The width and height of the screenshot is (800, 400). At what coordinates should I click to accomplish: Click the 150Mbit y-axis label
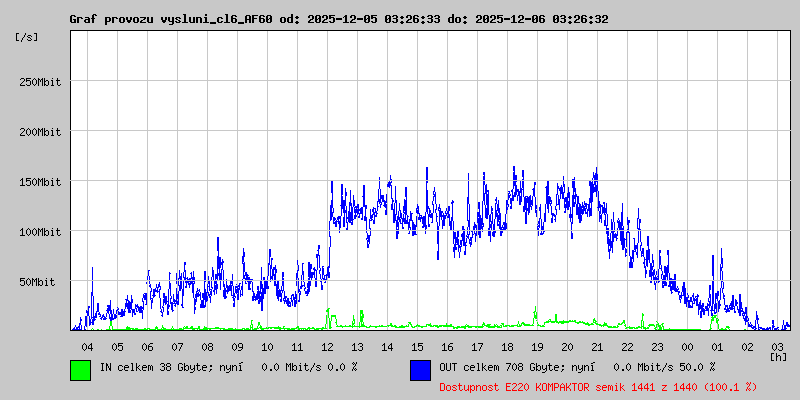40,182
